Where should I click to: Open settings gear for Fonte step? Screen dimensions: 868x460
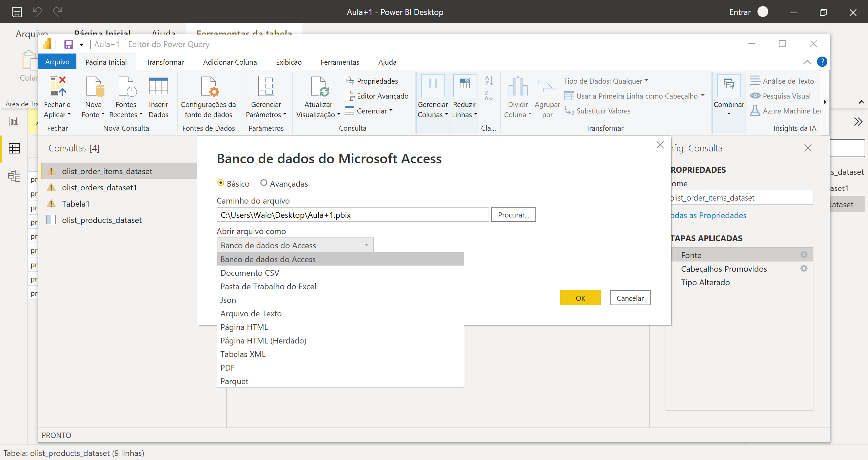point(804,255)
